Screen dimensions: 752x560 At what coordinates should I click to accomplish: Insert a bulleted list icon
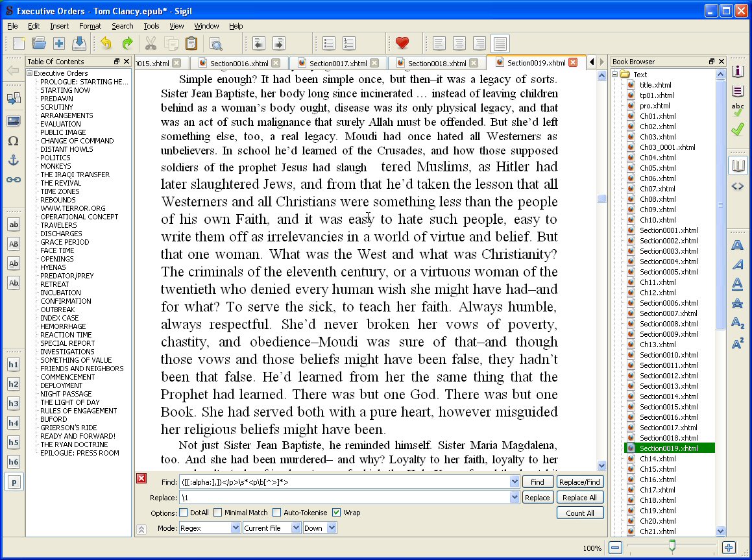click(x=329, y=43)
